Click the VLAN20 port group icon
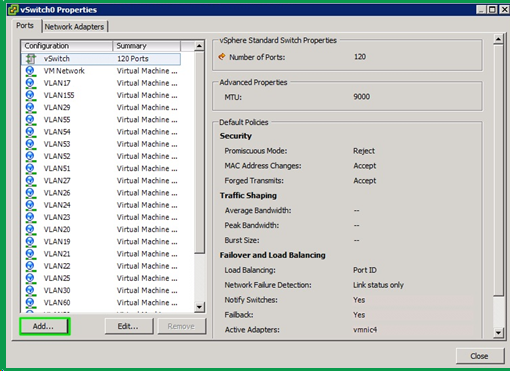This screenshot has width=510, height=371. tap(30, 229)
